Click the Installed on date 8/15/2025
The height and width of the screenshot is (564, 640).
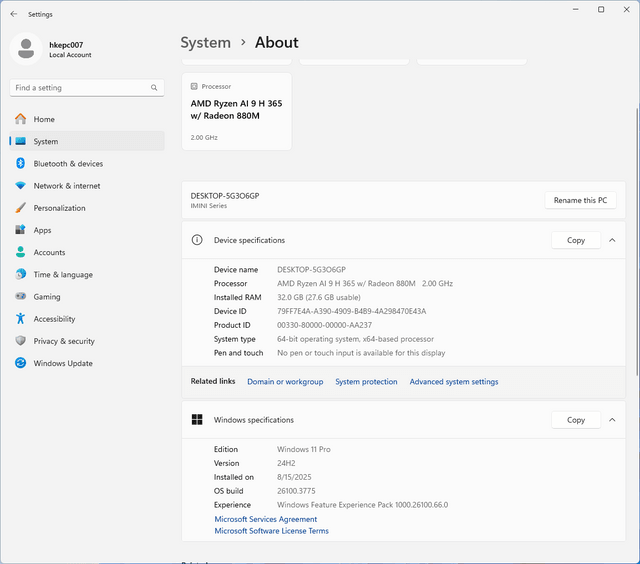pyautogui.click(x=294, y=477)
